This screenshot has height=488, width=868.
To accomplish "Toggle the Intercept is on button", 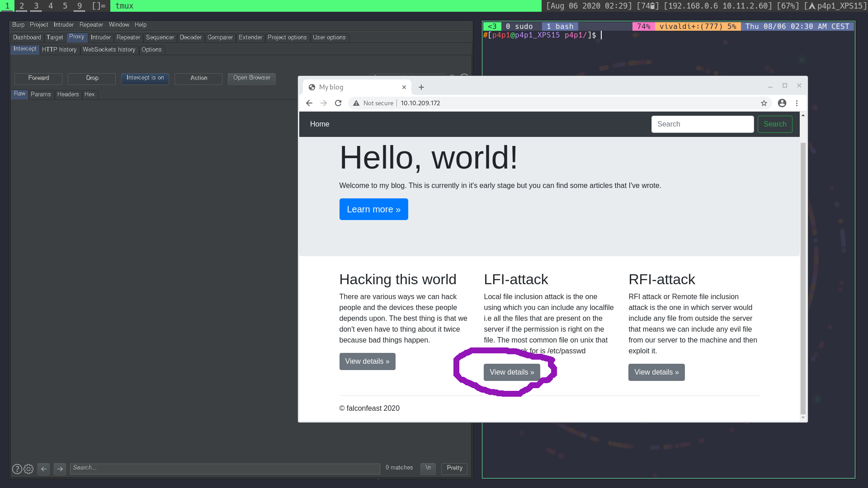I will click(145, 78).
